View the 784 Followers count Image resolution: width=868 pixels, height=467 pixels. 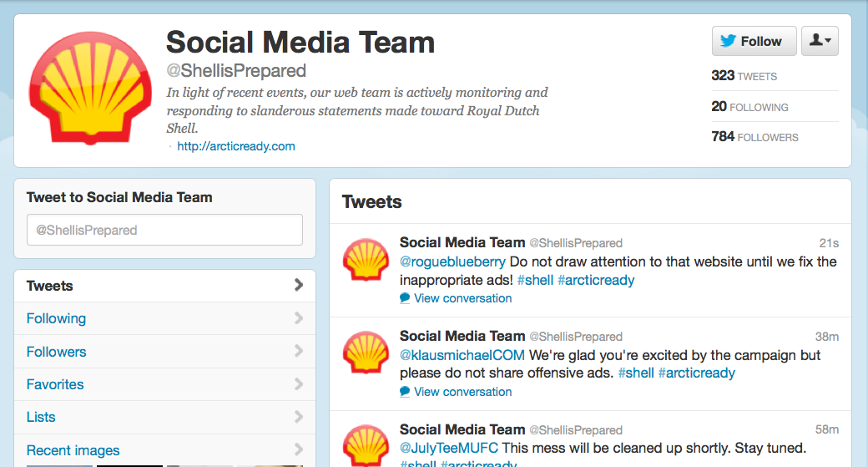[x=754, y=137]
